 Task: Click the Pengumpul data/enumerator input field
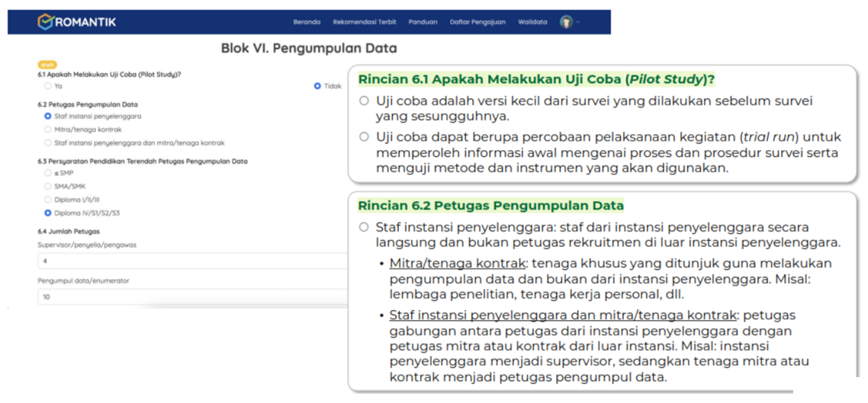191,297
